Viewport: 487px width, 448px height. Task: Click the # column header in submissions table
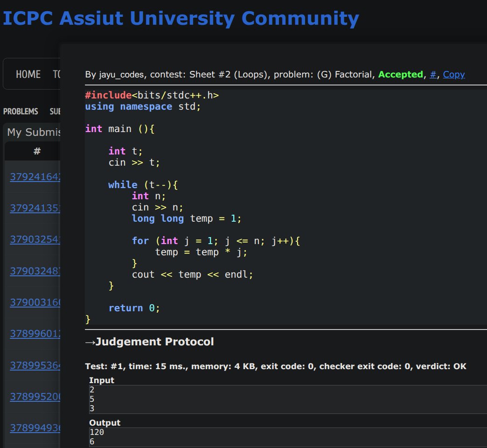[x=37, y=151]
